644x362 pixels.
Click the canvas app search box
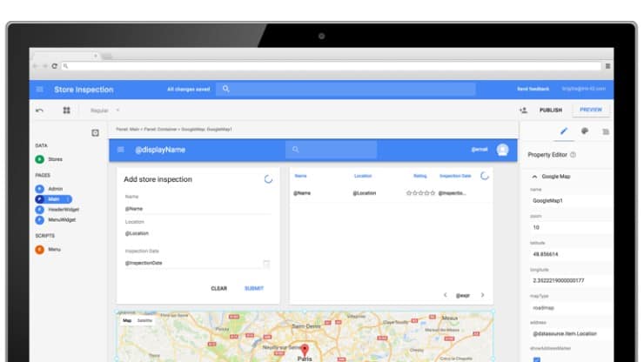[x=331, y=150]
